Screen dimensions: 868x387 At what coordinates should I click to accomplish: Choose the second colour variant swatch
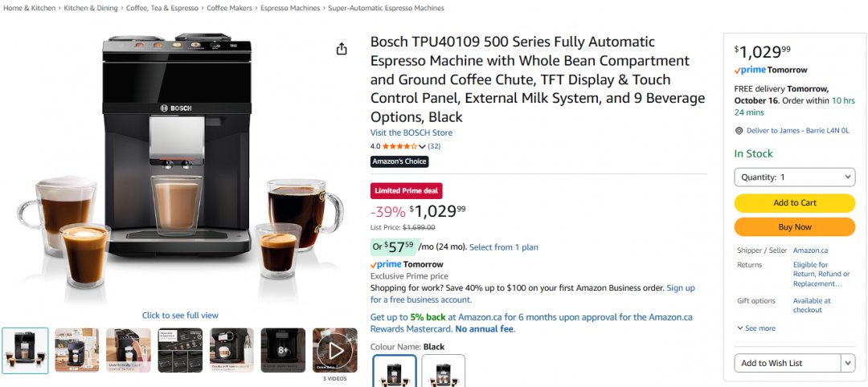(443, 372)
